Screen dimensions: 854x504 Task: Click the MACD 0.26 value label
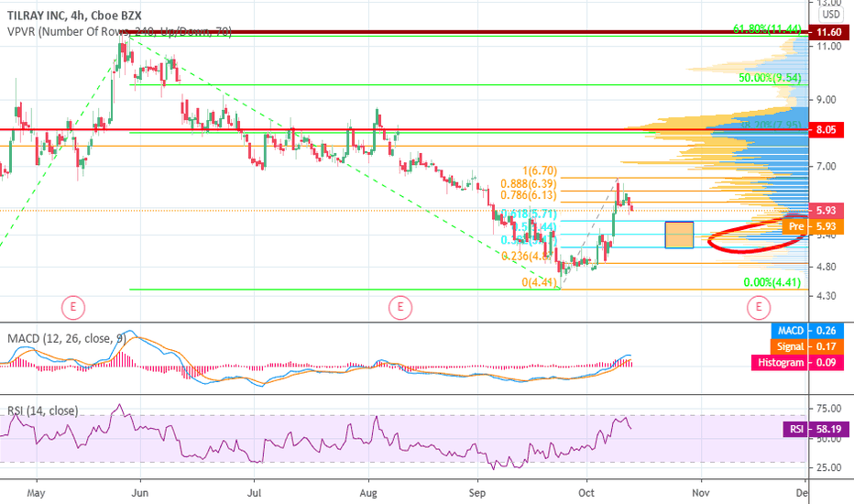tap(807, 331)
